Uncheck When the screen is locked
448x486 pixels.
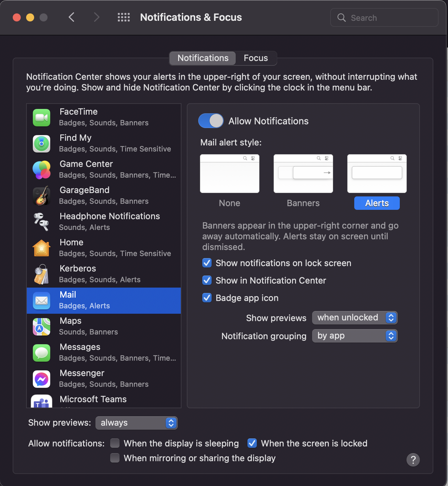tap(252, 443)
